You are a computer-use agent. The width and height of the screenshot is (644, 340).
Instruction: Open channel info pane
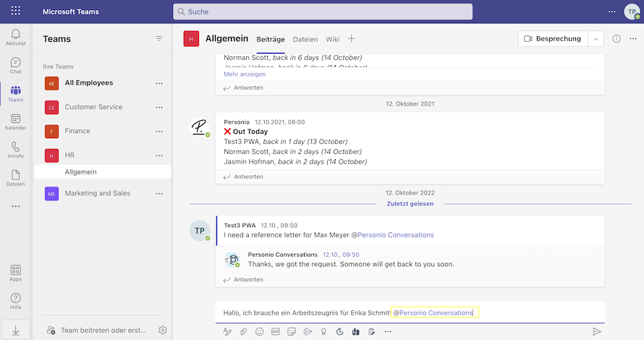click(x=617, y=38)
